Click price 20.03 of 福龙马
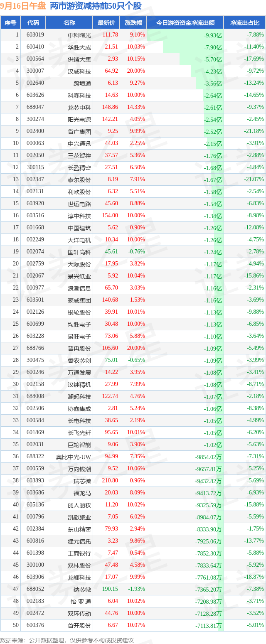Image resolution: width=266 pixels, height=644 pixels. tap(111, 493)
